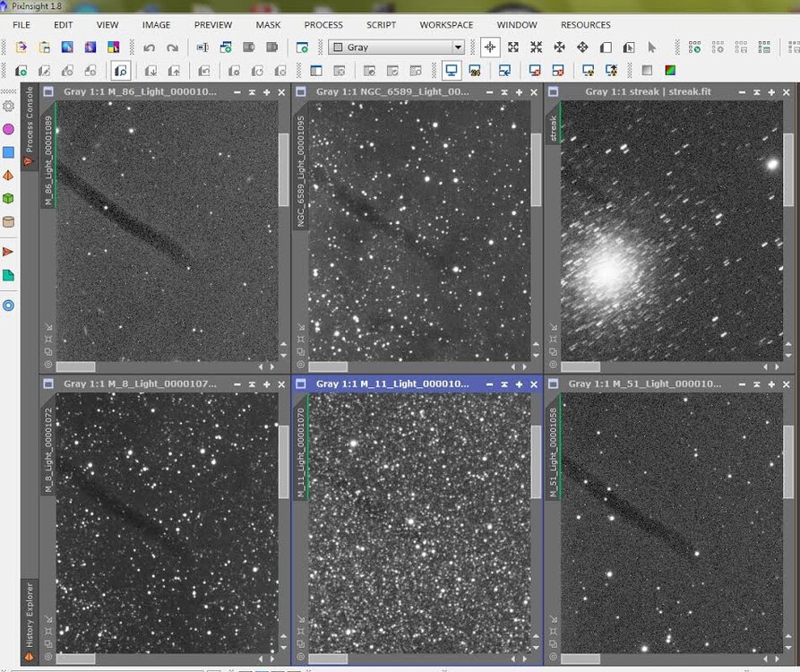Open the SCRIPT menu
Image resolution: width=800 pixels, height=672 pixels.
(x=381, y=25)
